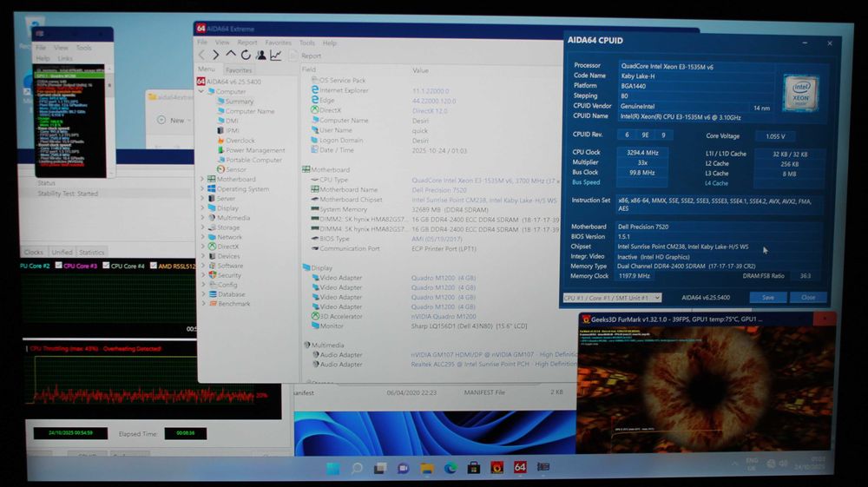This screenshot has height=487, width=868.
Task: Open the Report menu in AIDA64 Extreme
Action: [247, 43]
